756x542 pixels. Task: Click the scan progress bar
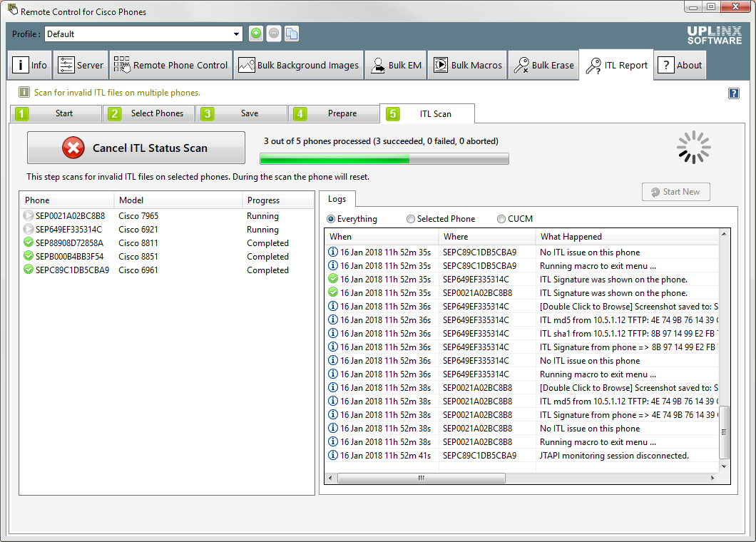[384, 158]
